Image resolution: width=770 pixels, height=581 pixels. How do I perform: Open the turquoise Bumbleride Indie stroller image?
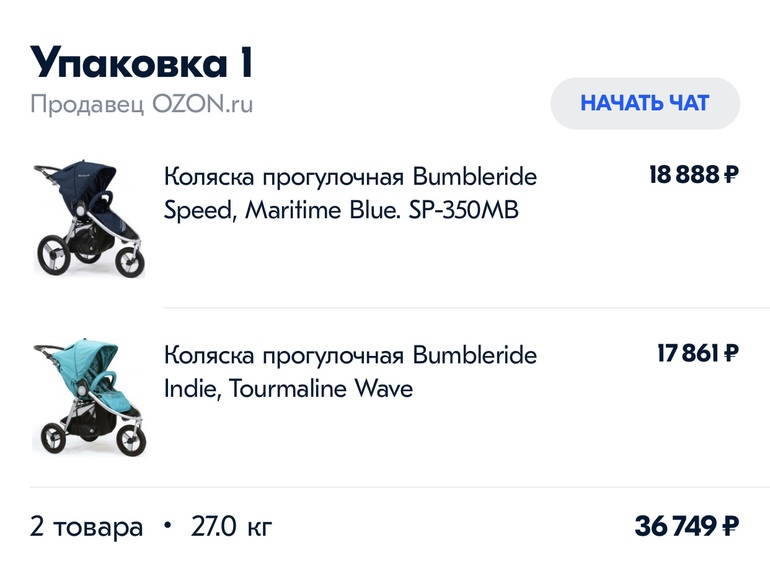(88, 398)
